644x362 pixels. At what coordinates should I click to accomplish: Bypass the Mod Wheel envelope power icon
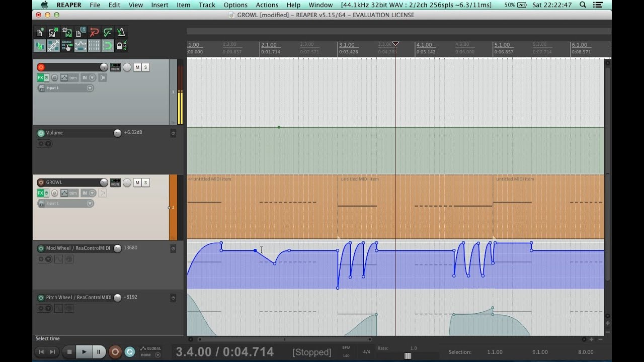point(173,248)
